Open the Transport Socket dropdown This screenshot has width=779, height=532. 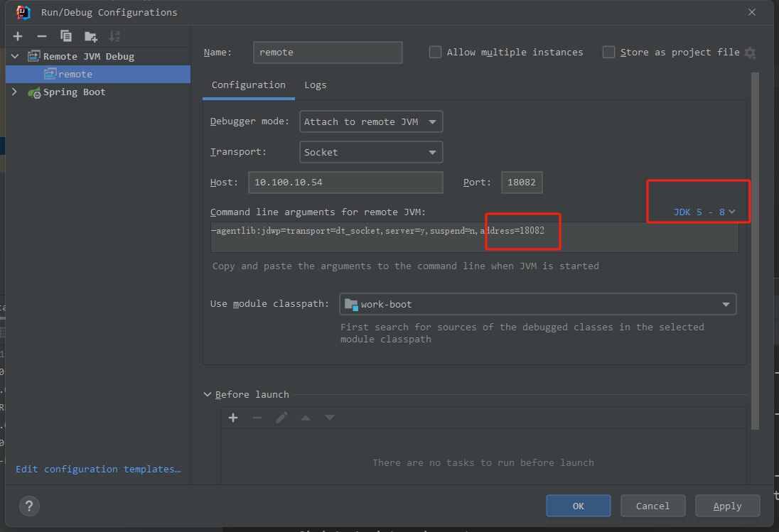(371, 152)
